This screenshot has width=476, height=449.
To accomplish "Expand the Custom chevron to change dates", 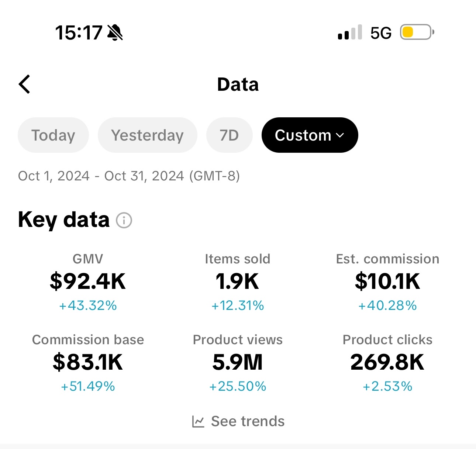I will (x=340, y=136).
